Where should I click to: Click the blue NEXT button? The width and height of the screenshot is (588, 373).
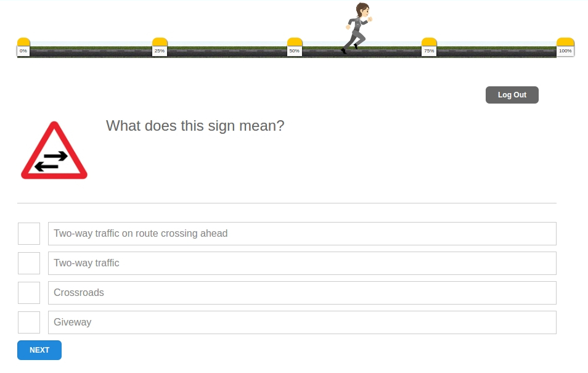[39, 350]
